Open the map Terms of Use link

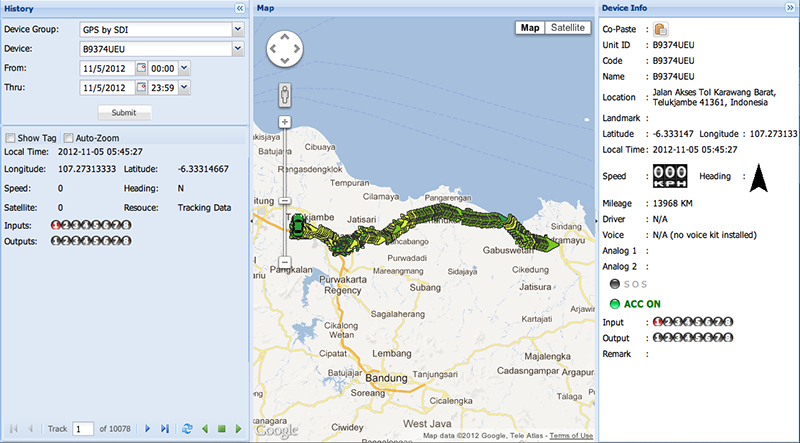pos(571,436)
